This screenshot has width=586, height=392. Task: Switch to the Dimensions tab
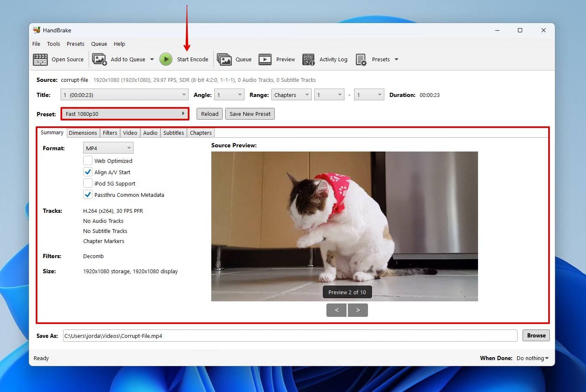[83, 133]
